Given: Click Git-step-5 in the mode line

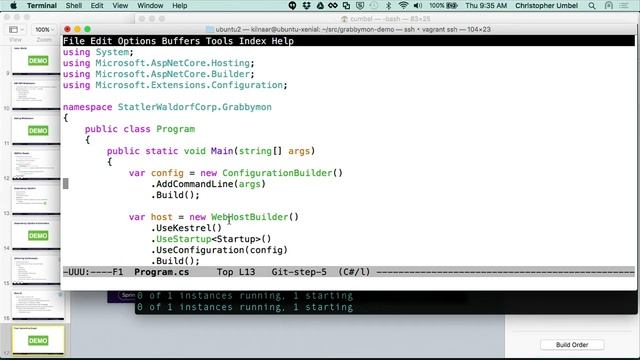Looking at the screenshot, I should pos(299,272).
